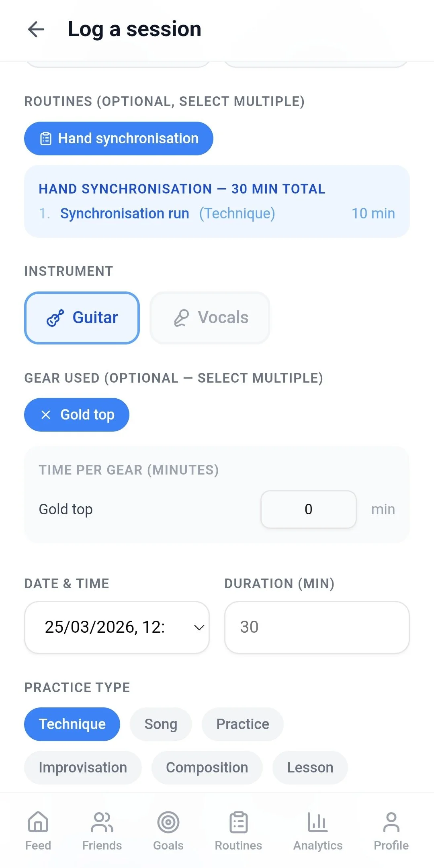Open the Friends people icon

click(102, 822)
